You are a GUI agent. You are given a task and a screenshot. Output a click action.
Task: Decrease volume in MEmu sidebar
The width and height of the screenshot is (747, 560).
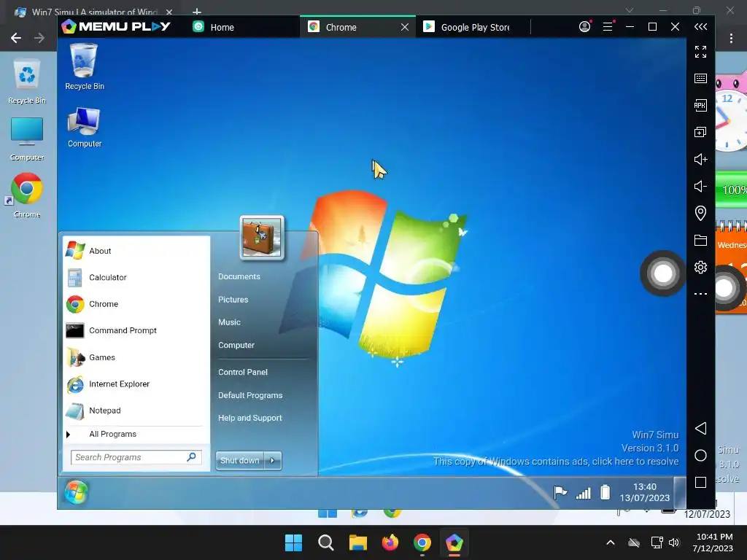point(700,186)
